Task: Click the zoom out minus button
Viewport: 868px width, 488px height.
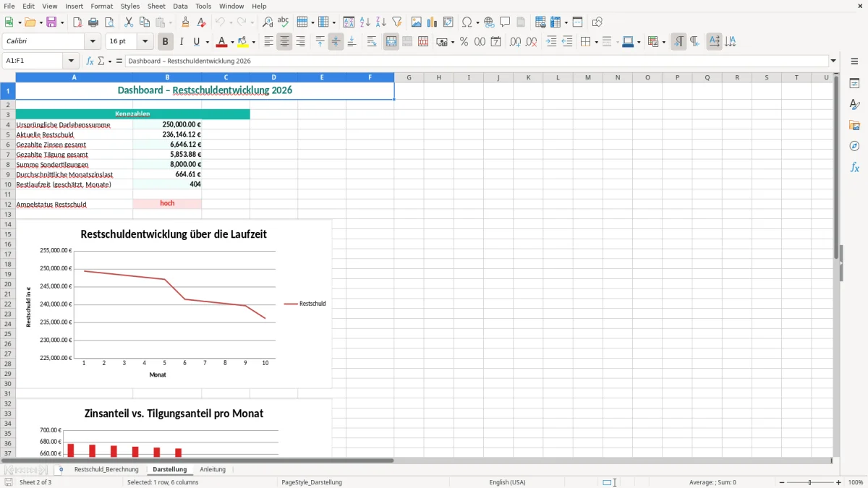Action: (782, 482)
